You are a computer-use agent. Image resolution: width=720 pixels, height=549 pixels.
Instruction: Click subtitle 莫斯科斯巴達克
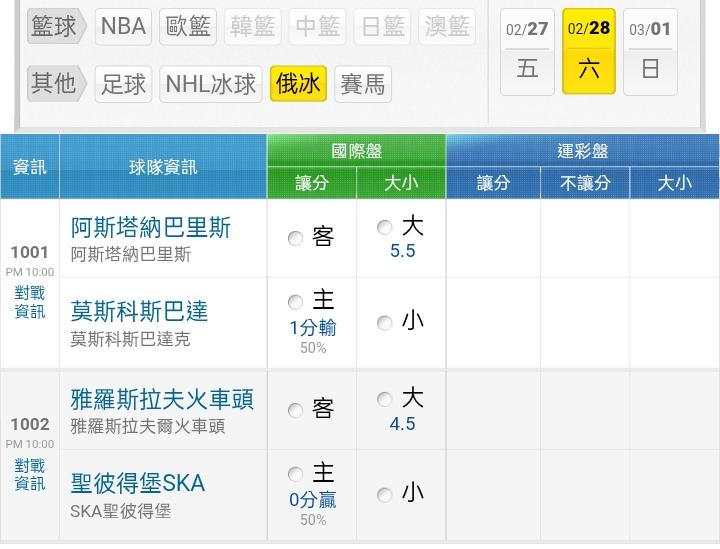[130, 339]
